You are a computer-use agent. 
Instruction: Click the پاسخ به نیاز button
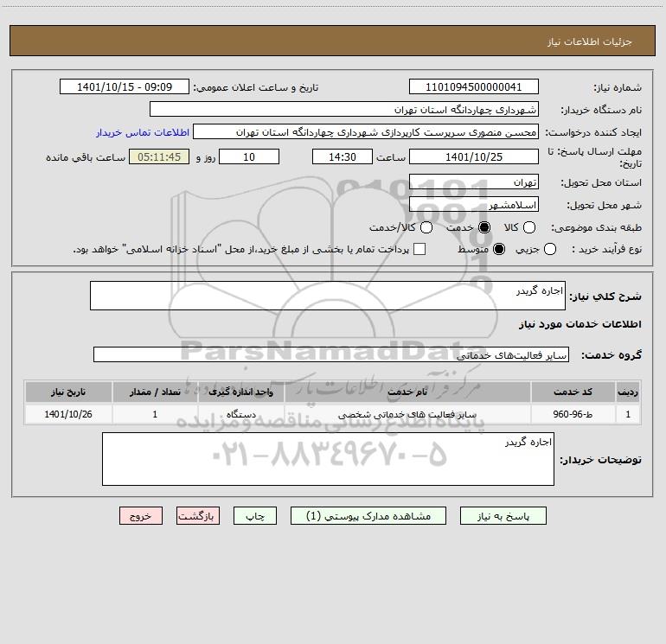pyautogui.click(x=503, y=516)
